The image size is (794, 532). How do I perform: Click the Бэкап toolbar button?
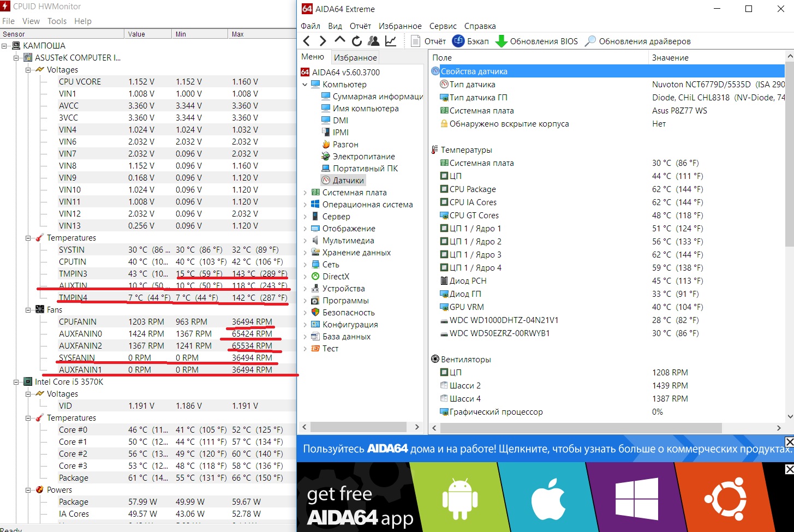pyautogui.click(x=471, y=41)
